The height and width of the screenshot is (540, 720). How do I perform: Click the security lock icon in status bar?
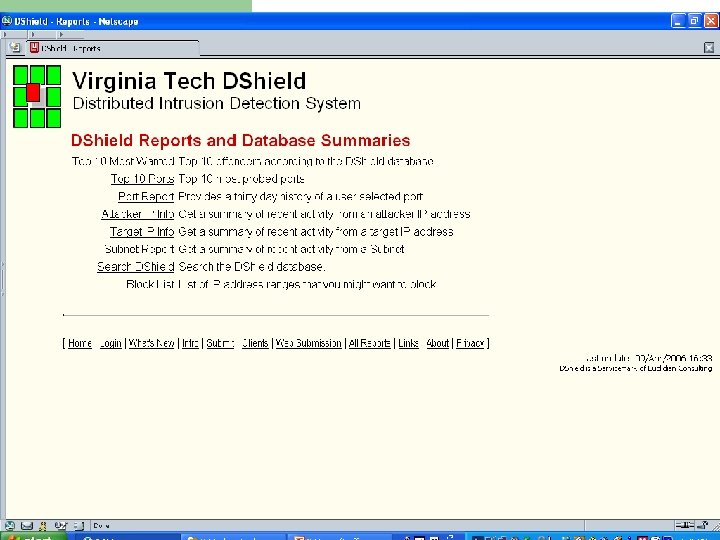[x=703, y=525]
